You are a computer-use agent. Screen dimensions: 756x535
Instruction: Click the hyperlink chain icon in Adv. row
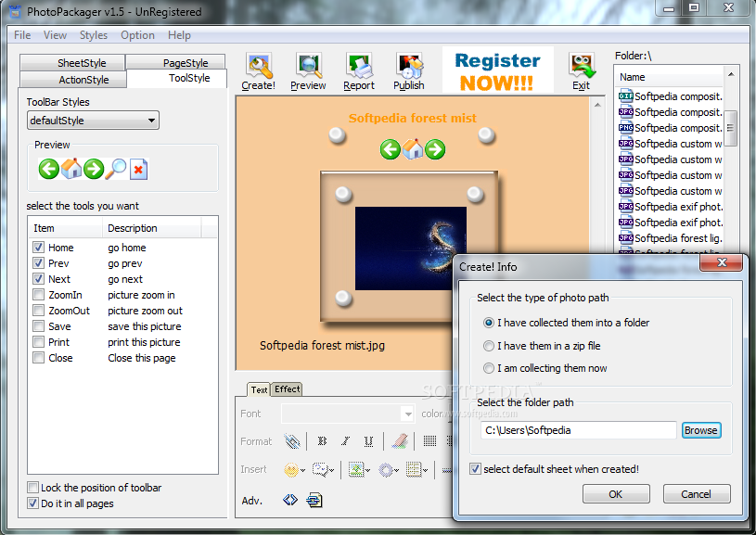pyautogui.click(x=314, y=501)
